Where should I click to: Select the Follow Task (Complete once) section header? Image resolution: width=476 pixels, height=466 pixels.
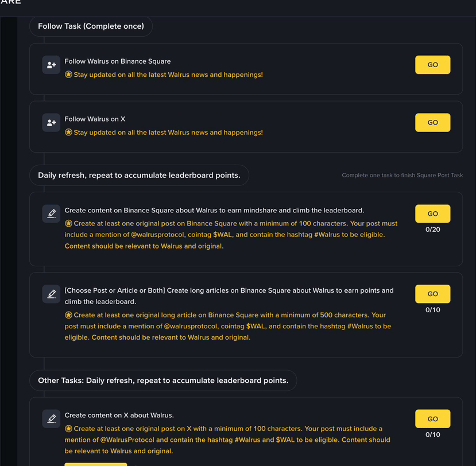tap(91, 26)
